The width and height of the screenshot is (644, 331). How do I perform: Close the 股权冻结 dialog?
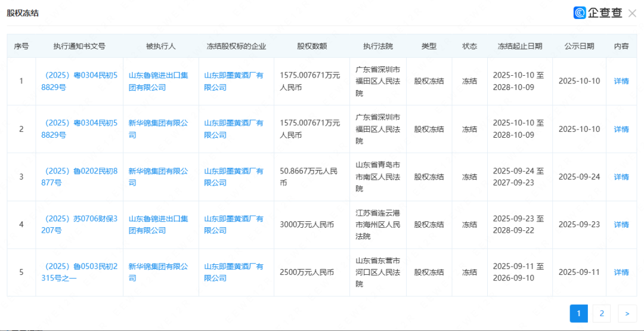632,13
